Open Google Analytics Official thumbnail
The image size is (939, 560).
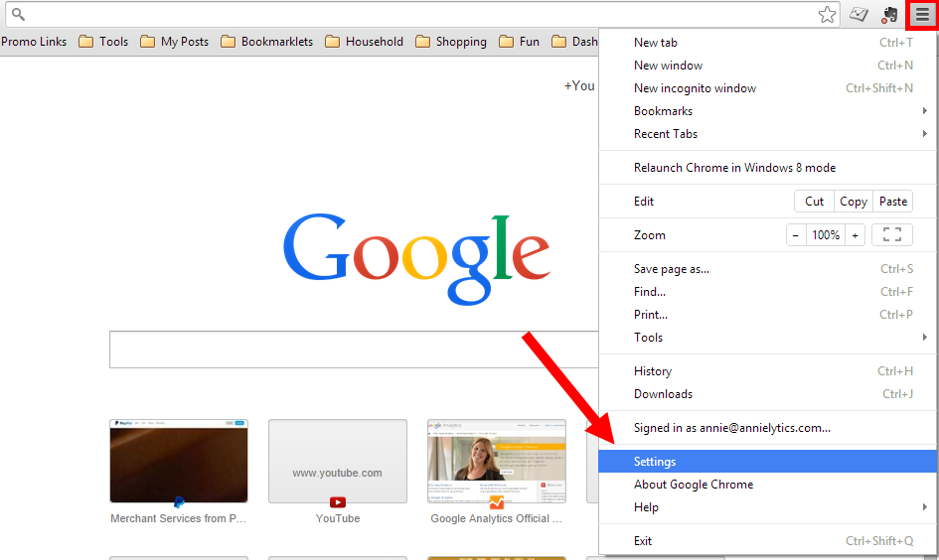coord(497,461)
